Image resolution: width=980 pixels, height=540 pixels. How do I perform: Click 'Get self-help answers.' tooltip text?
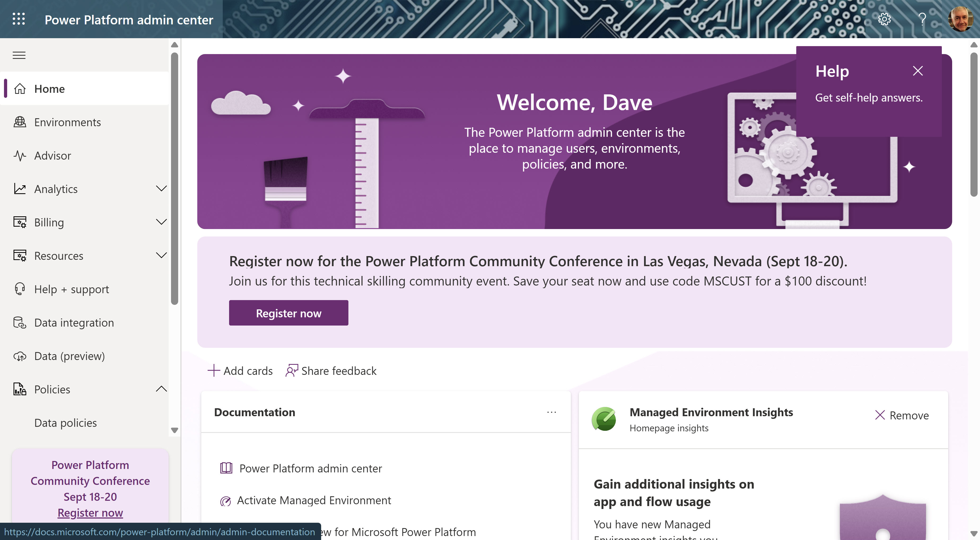(x=869, y=98)
